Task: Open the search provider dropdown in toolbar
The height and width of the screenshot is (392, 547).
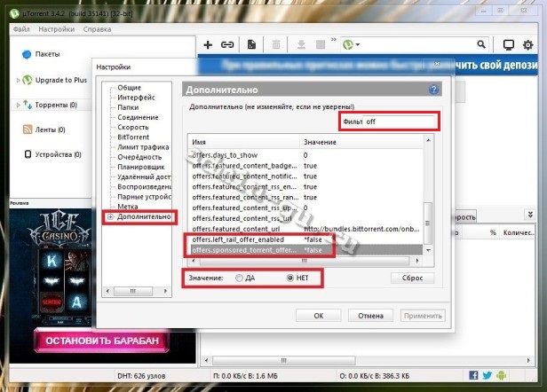Action: pos(355,44)
